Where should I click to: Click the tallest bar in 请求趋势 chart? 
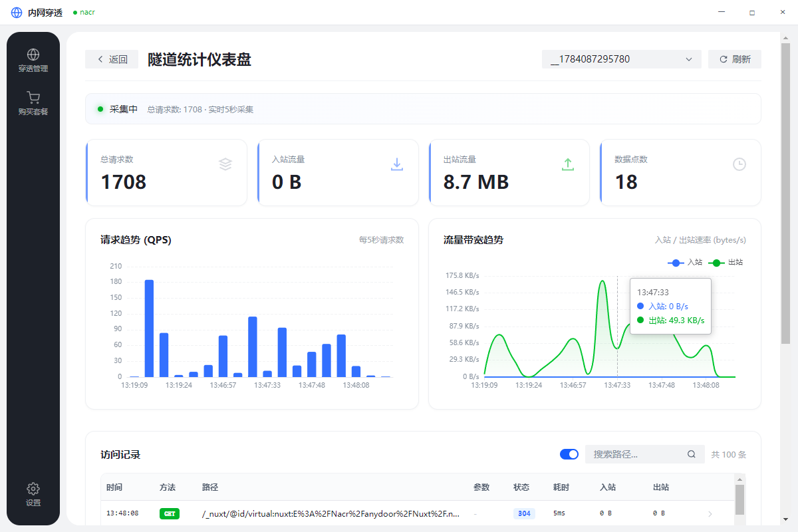[x=149, y=329]
